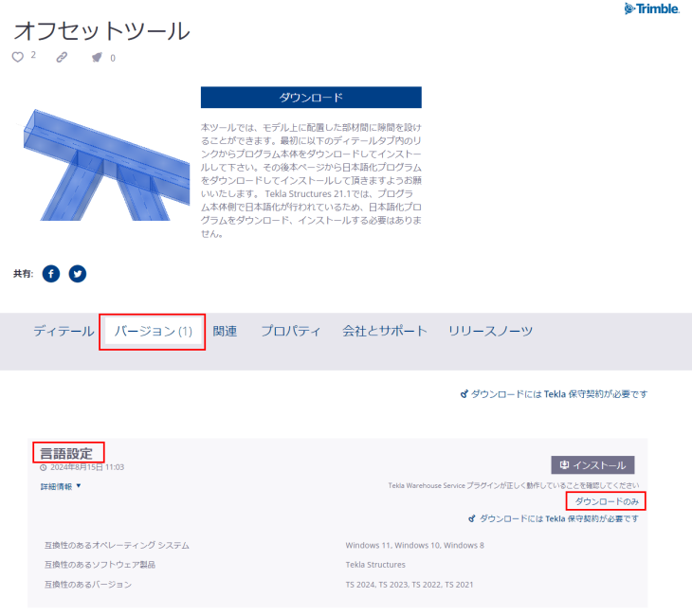Click the ダウンロードのみ link
Viewport: 692px width, 616px height.
coord(607,501)
